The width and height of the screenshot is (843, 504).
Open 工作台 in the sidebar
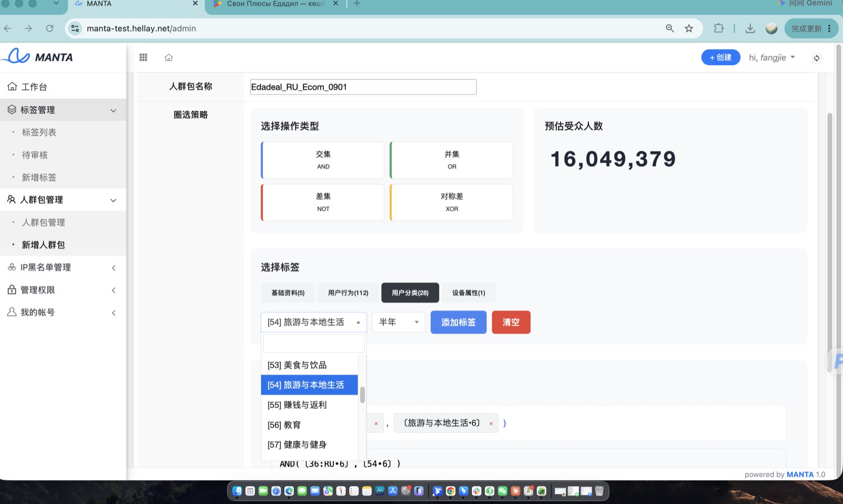pyautogui.click(x=63, y=87)
